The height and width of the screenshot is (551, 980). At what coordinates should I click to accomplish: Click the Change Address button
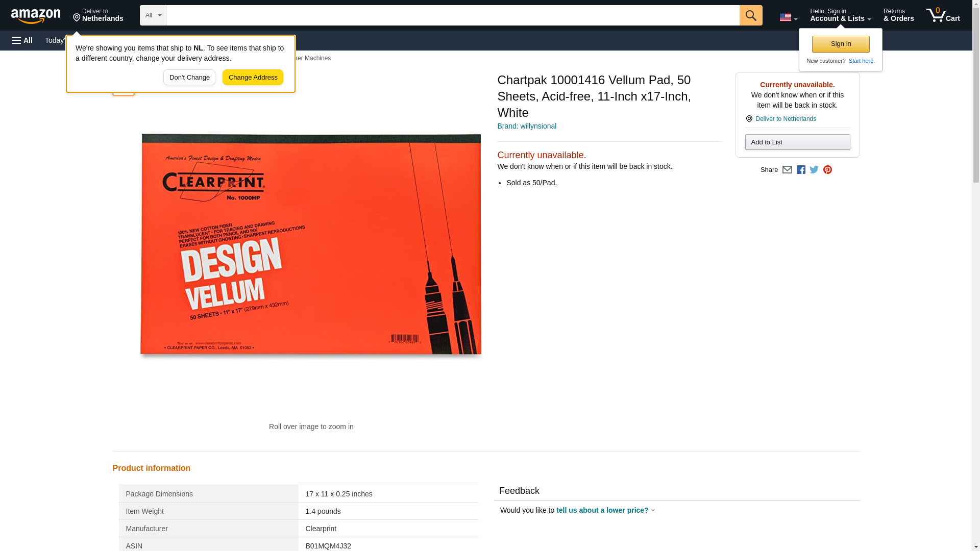253,78
